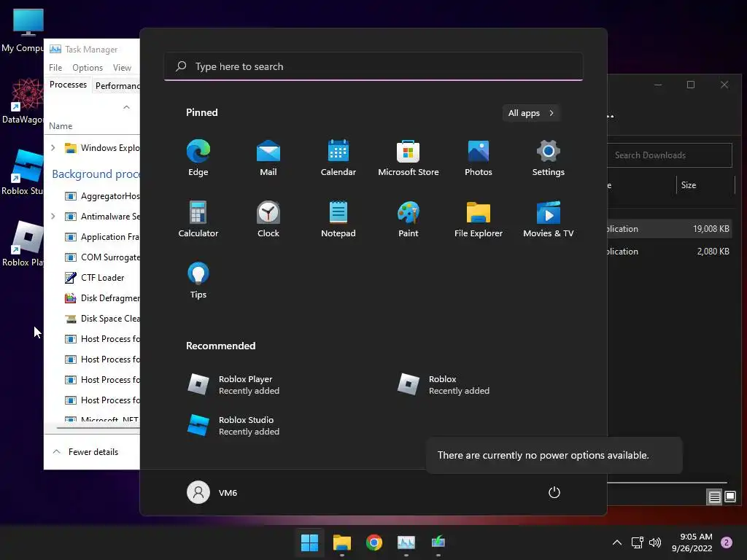Open the Clock app
Viewport: 747px width, 560px height.
[x=268, y=219]
